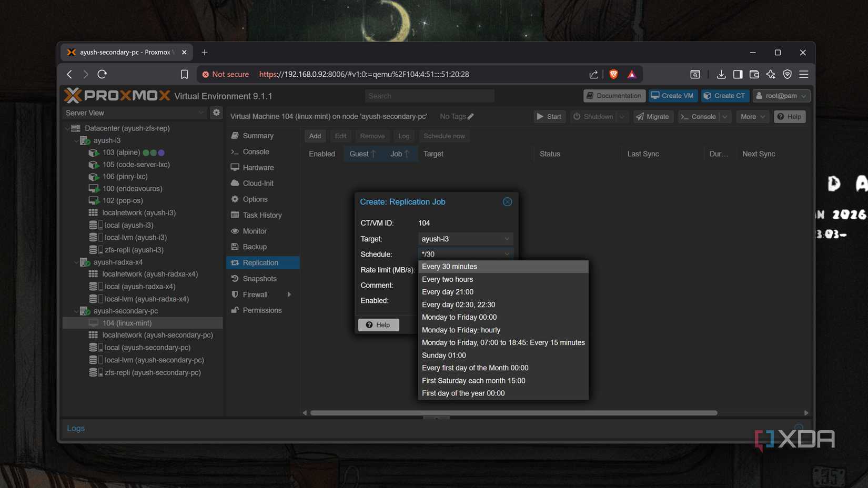Image resolution: width=868 pixels, height=488 pixels.
Task: Click the Brave Shields lion icon
Action: click(x=613, y=74)
